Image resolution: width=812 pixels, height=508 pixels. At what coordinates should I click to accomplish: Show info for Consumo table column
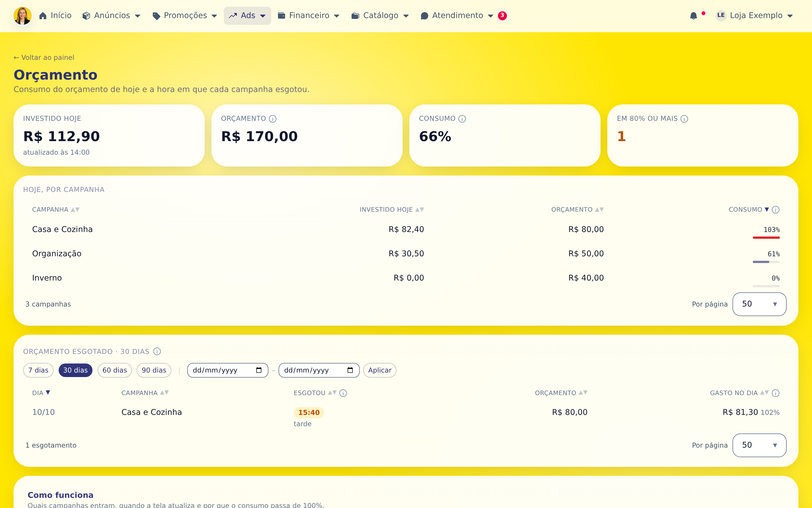click(x=775, y=210)
